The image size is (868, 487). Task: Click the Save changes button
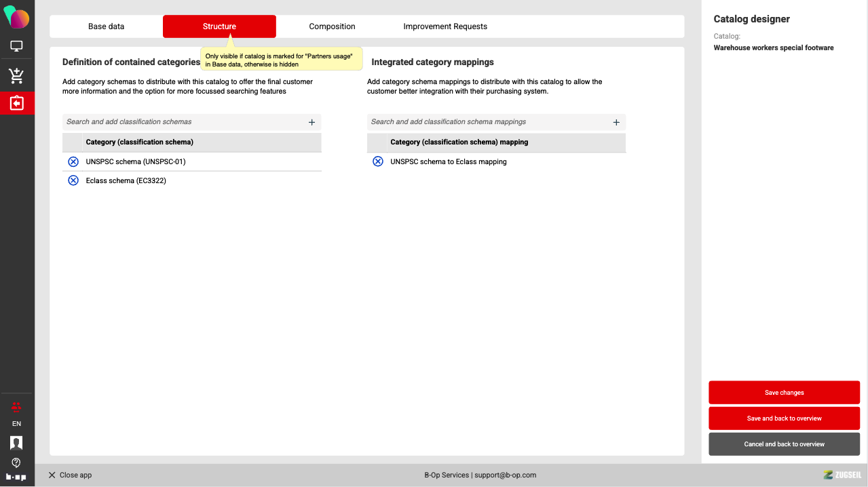784,393
